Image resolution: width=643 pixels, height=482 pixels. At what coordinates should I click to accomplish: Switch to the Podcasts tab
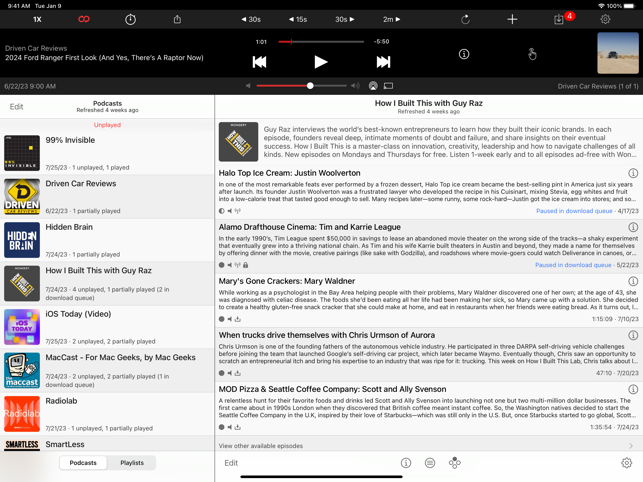pyautogui.click(x=83, y=463)
